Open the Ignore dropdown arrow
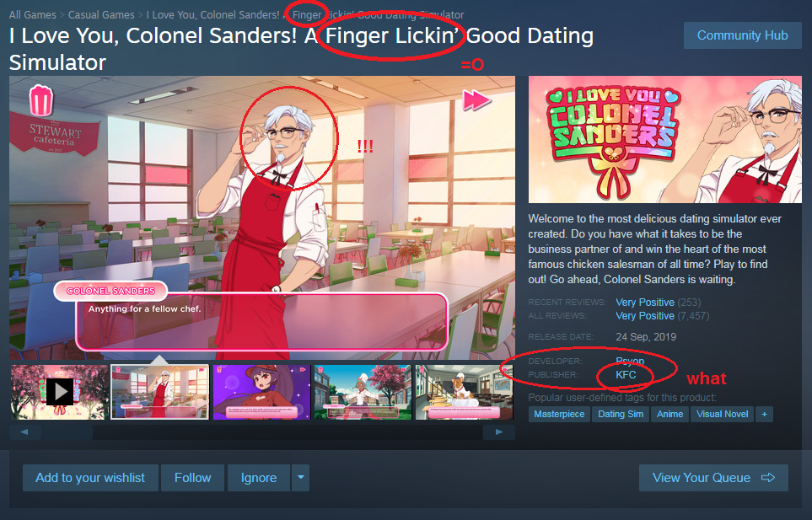The image size is (812, 520). point(300,478)
